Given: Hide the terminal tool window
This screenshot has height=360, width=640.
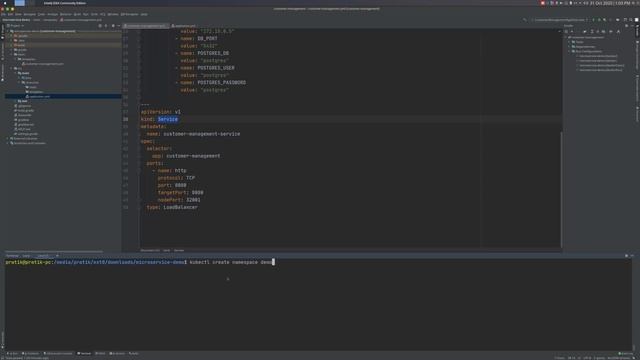Looking at the screenshot, I should point(632,256).
